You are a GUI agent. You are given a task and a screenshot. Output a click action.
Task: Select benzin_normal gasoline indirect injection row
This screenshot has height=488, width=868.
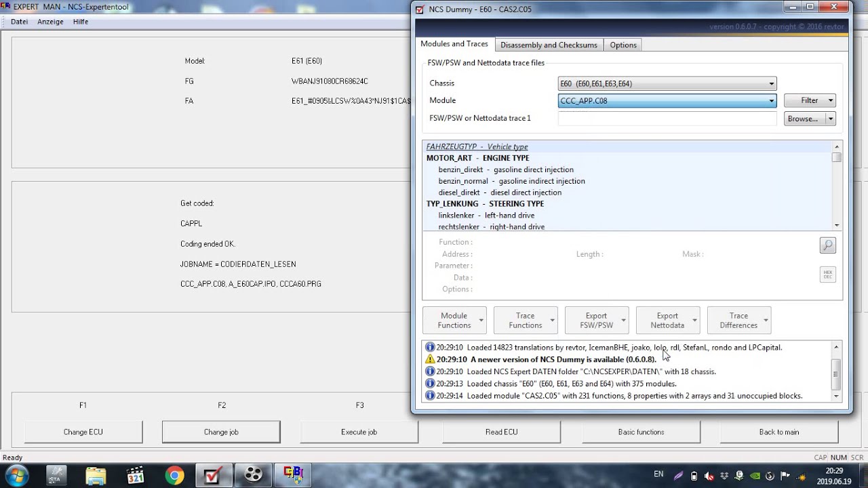(627, 181)
